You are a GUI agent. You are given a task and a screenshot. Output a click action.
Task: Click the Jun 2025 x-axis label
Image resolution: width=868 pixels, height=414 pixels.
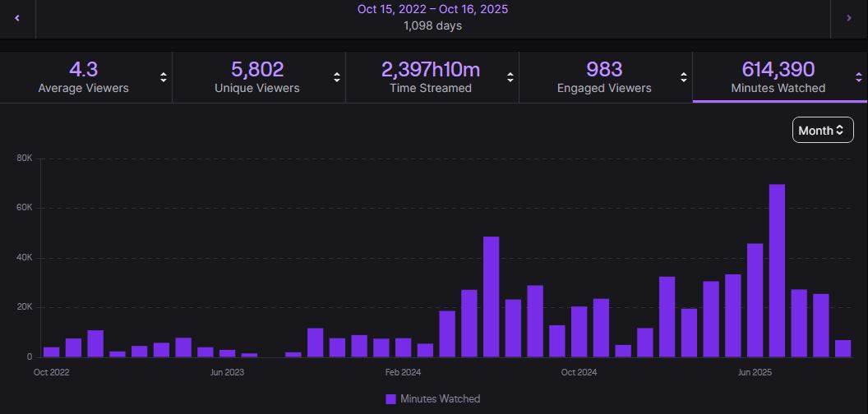(x=755, y=372)
